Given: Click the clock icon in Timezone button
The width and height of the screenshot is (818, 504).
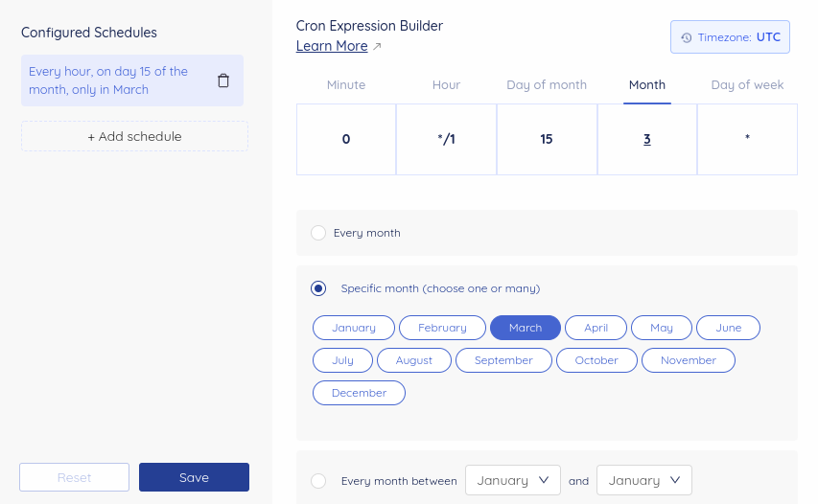Looking at the screenshot, I should click(686, 37).
